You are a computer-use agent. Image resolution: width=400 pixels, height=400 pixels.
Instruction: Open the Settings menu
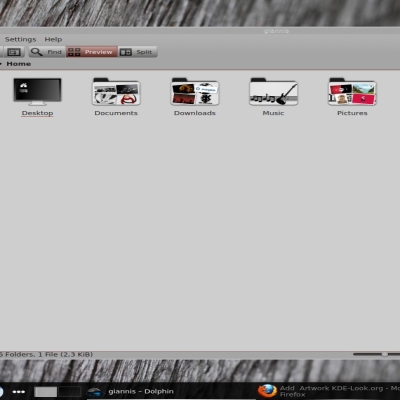(x=21, y=39)
